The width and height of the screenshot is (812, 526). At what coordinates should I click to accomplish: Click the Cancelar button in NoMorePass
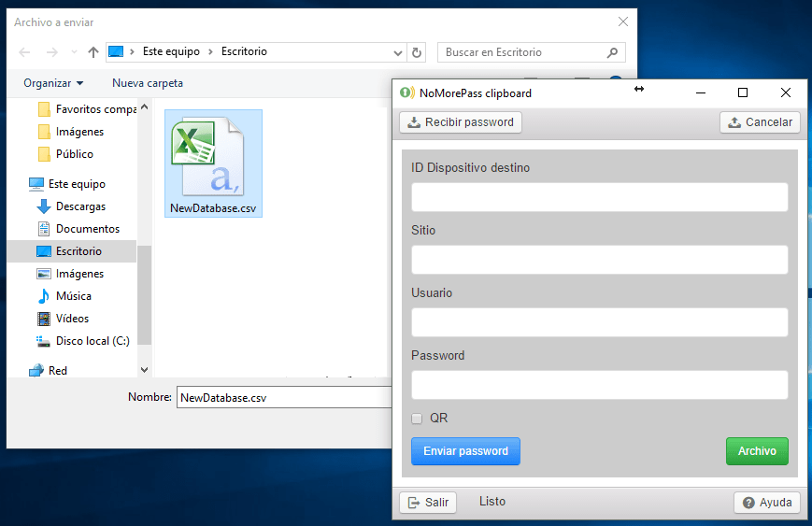coord(760,122)
